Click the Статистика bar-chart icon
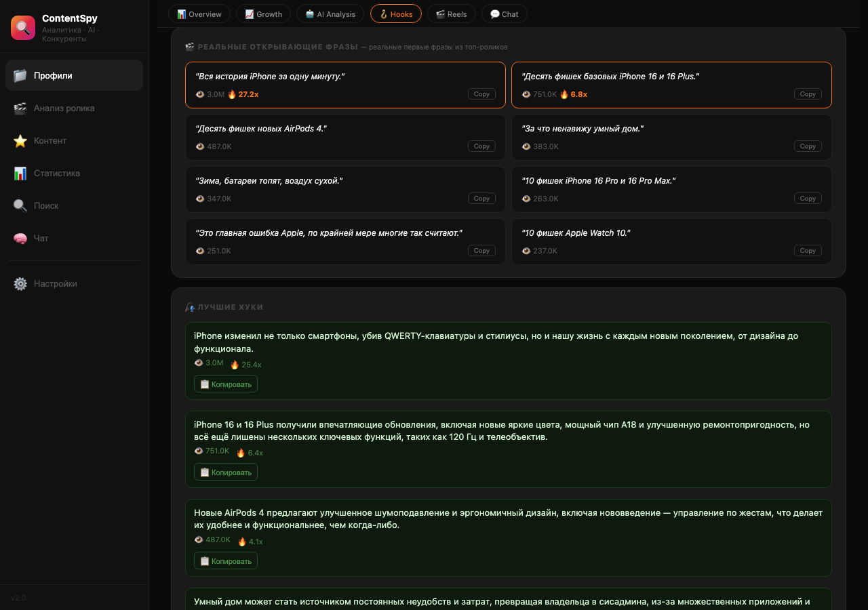868x610 pixels. 19,173
